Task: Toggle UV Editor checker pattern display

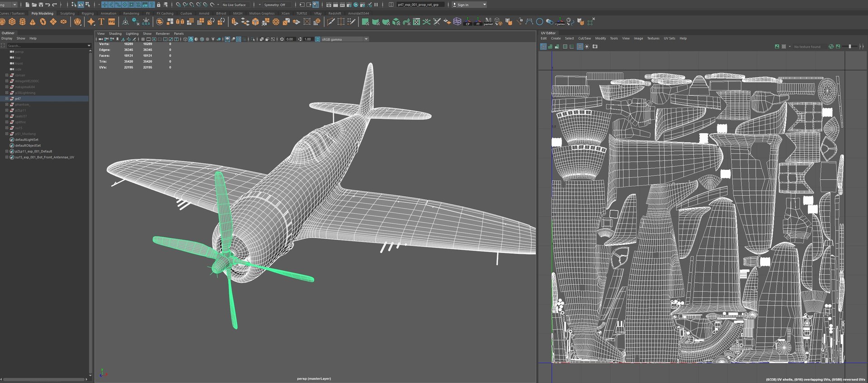Action: click(x=783, y=47)
